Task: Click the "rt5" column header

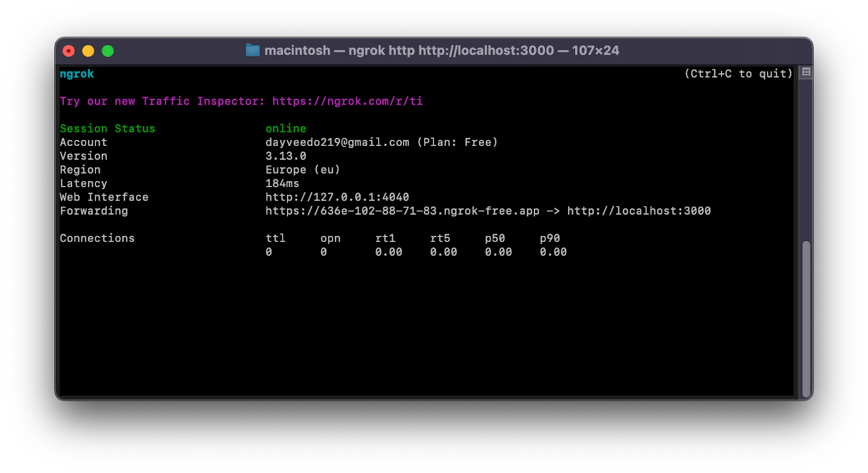Action: point(440,238)
